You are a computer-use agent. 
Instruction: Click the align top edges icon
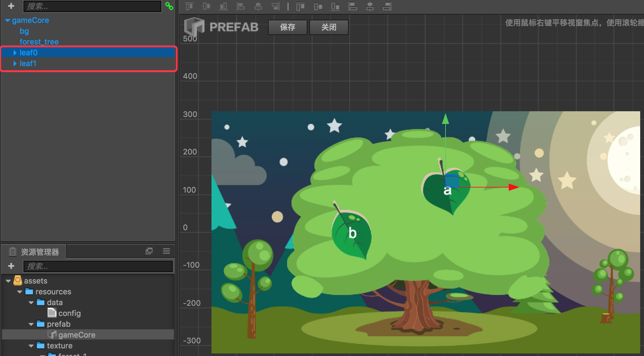[x=189, y=6]
